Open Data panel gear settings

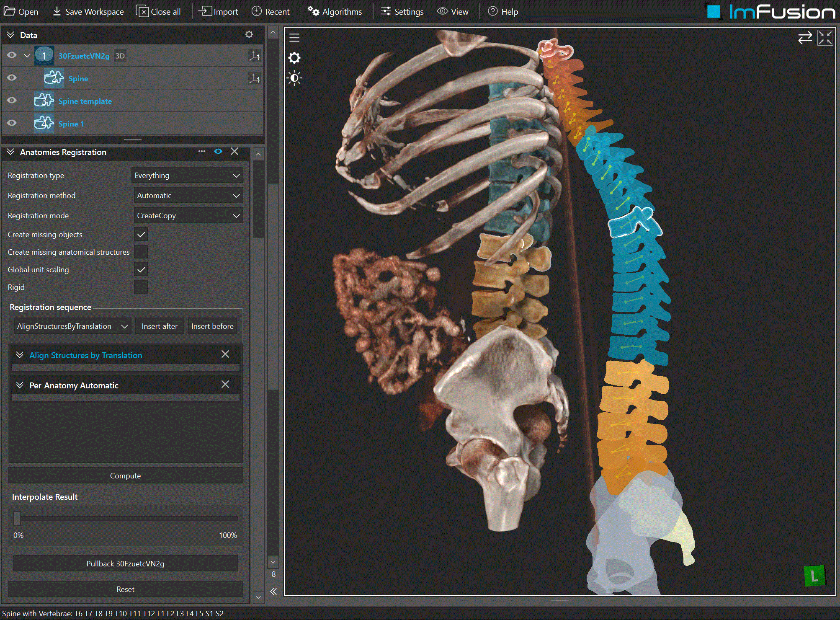coord(249,35)
